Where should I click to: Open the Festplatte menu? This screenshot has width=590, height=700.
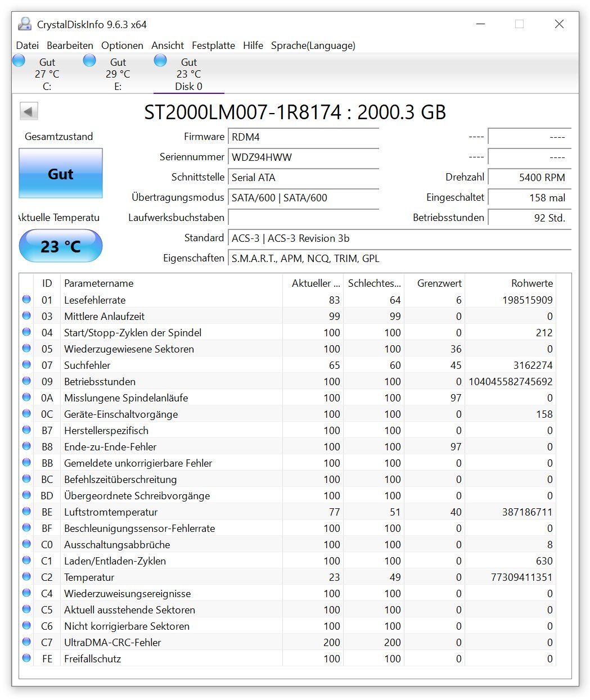pyautogui.click(x=213, y=46)
